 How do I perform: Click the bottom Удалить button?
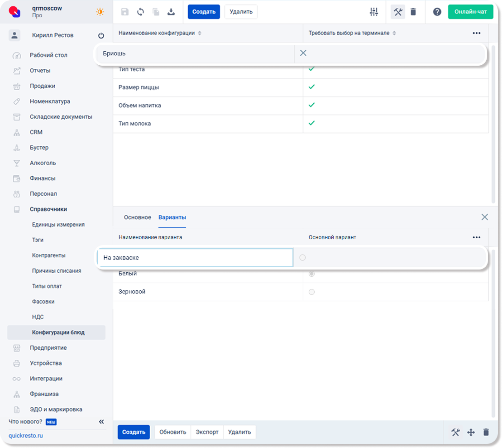[x=239, y=432]
